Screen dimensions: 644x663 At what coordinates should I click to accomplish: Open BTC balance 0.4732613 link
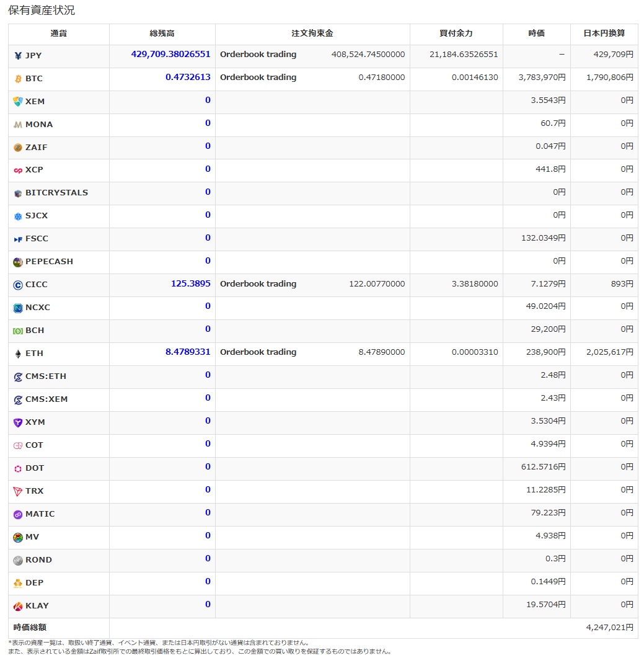(x=188, y=77)
